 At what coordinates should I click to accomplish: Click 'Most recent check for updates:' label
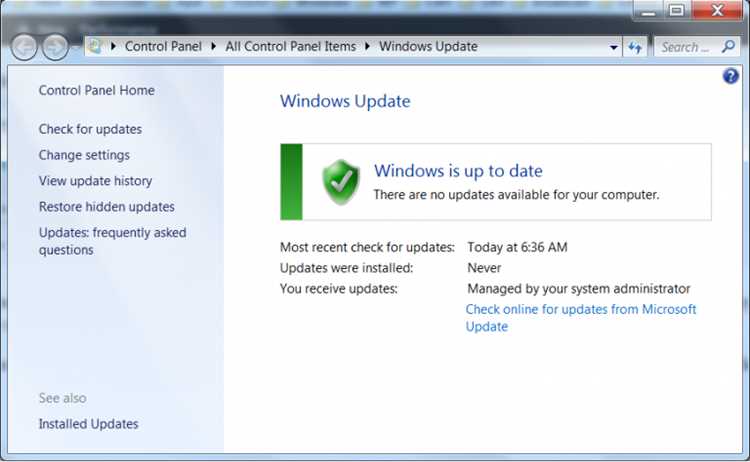pyautogui.click(x=367, y=247)
